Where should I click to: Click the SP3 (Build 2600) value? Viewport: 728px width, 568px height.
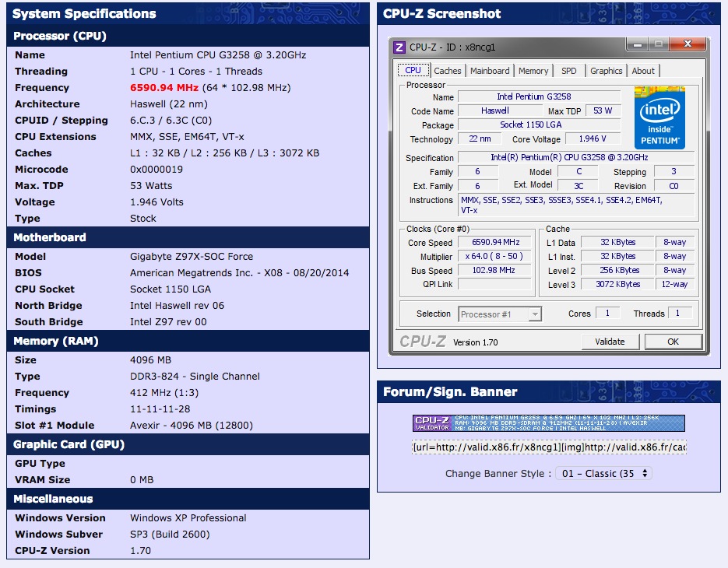[x=170, y=534]
